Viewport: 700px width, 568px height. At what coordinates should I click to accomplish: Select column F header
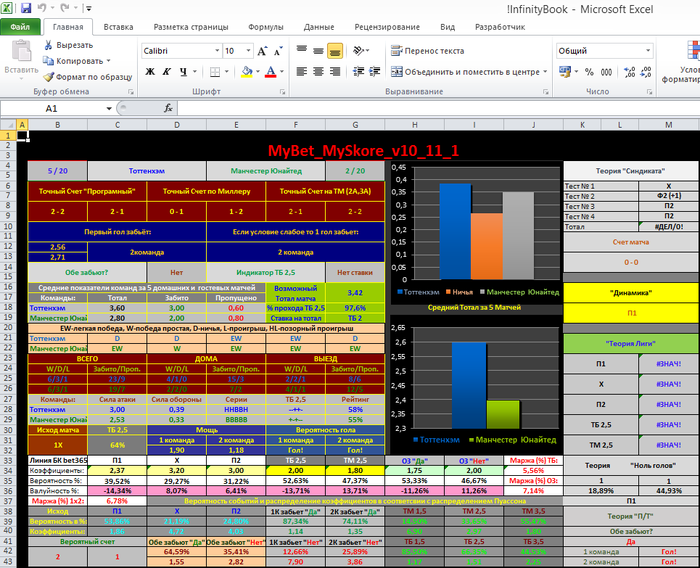point(296,125)
